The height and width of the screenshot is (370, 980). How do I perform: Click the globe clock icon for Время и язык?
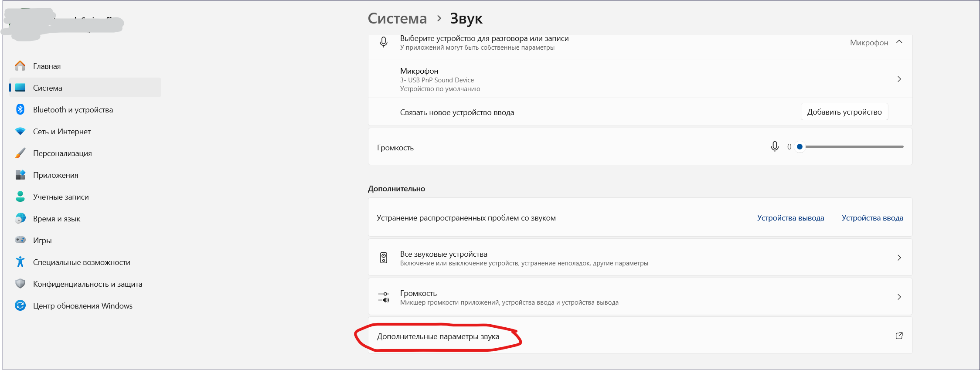tap(20, 218)
